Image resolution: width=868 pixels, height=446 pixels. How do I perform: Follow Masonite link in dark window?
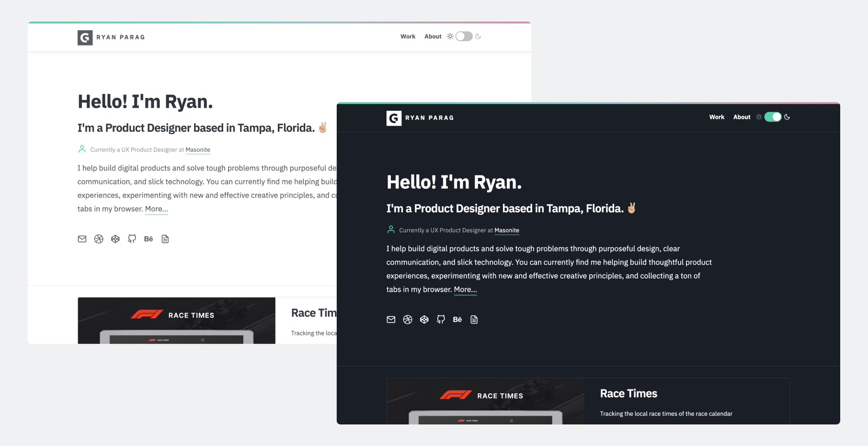506,230
